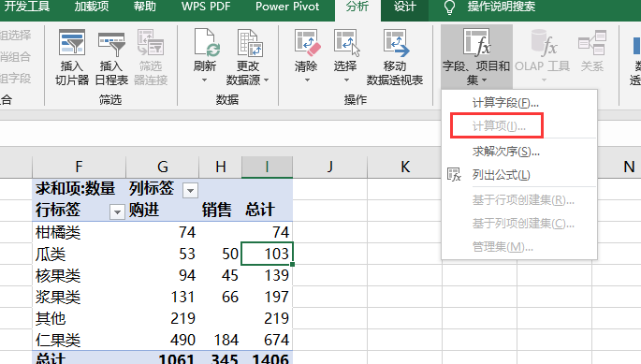Screen dimensions: 641x364
Task: Expand the 清除 dropdown arrow
Action: [x=308, y=80]
